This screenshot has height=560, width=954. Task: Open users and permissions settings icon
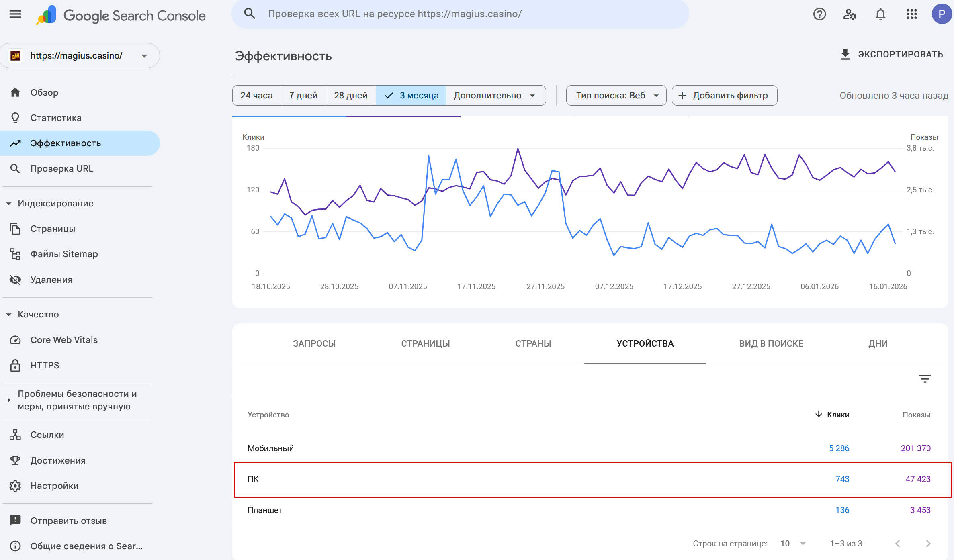(x=850, y=14)
